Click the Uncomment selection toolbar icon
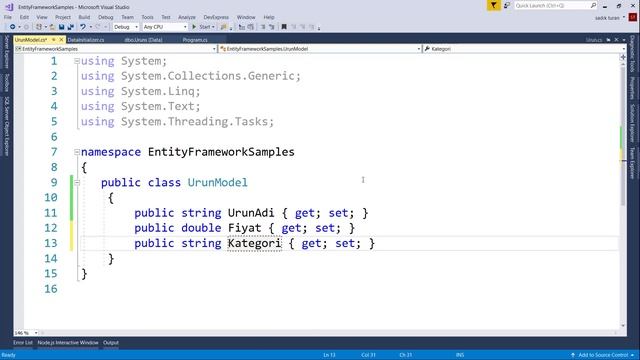This screenshot has height=360, width=640. (251, 27)
